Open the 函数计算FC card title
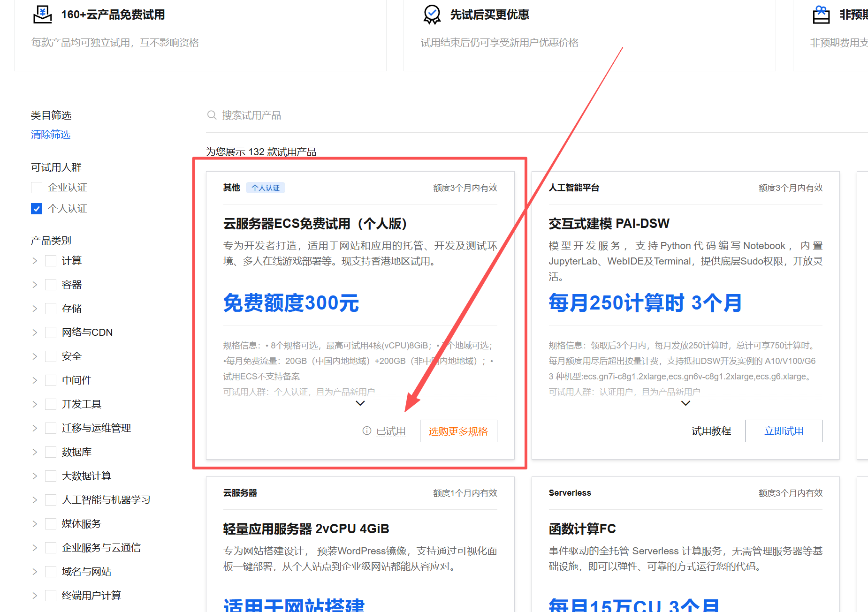This screenshot has width=868, height=612. pyautogui.click(x=582, y=529)
